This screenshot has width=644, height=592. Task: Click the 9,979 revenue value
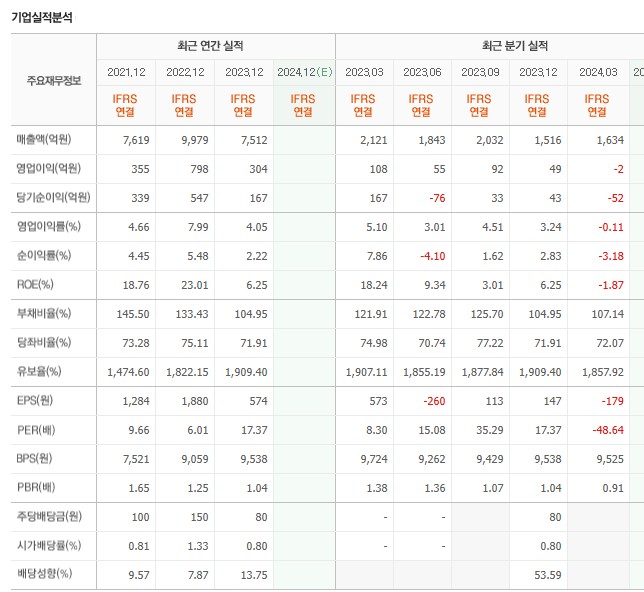point(195,140)
